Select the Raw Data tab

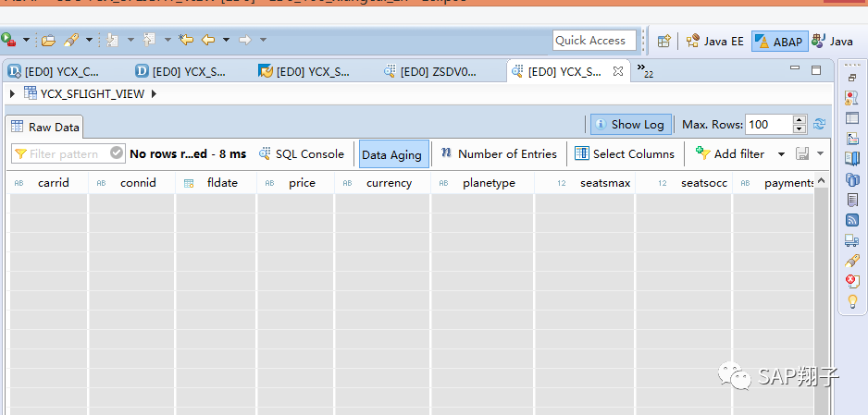[x=45, y=128]
